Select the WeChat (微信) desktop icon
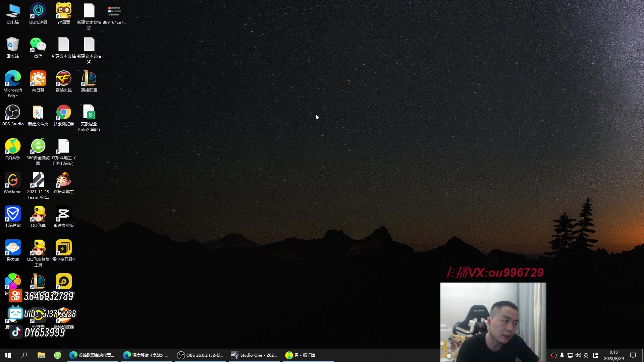Viewport: 644px width, 362px height. pyautogui.click(x=38, y=45)
